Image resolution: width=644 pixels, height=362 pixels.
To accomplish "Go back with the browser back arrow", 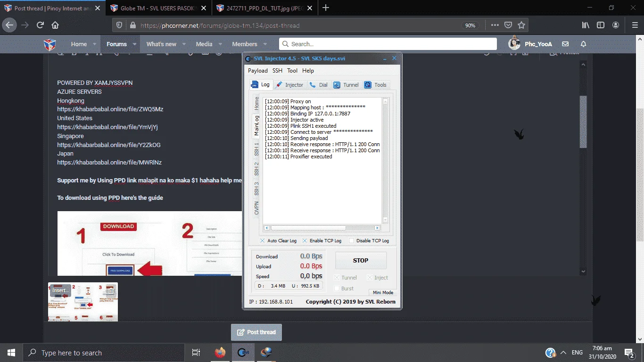I will 9,25.
